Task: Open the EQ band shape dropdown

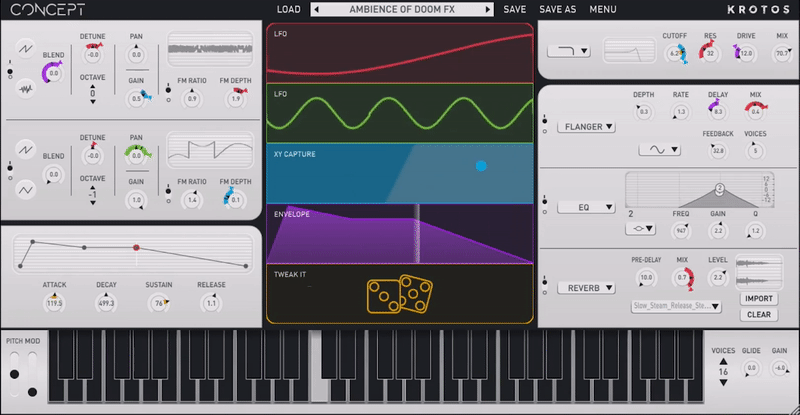Action: pyautogui.click(x=641, y=229)
